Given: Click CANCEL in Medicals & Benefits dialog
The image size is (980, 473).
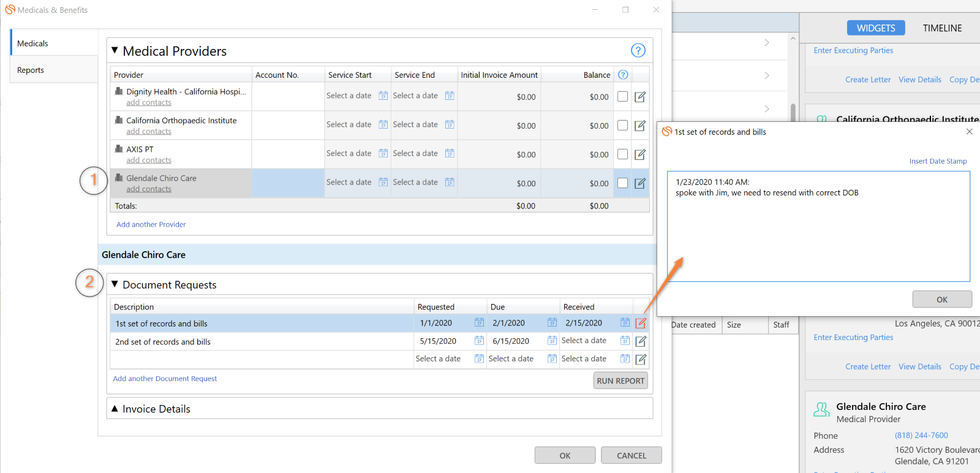Looking at the screenshot, I should pyautogui.click(x=631, y=455).
